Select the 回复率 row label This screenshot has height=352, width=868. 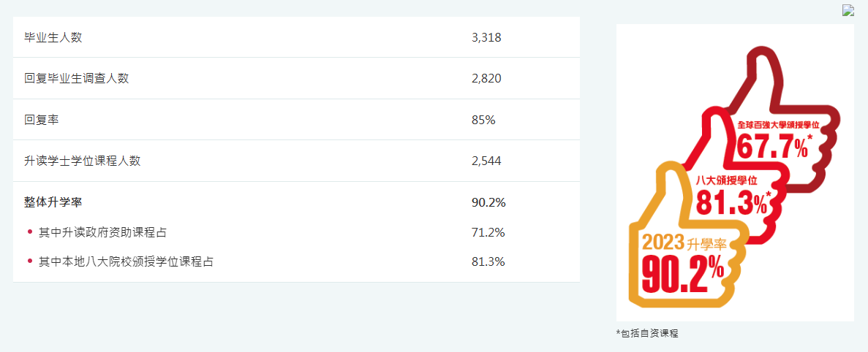click(x=42, y=120)
